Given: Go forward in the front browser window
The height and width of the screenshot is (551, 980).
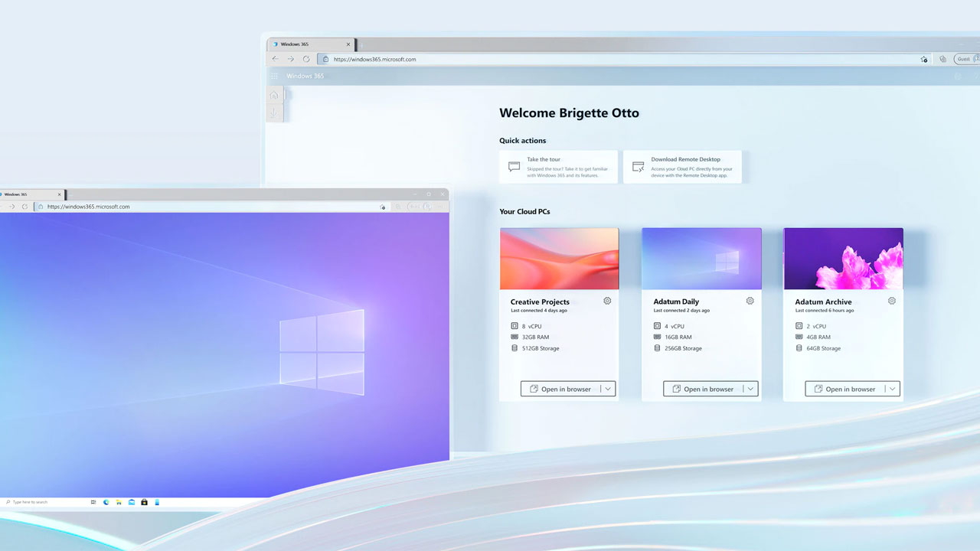Looking at the screenshot, I should 11,207.
